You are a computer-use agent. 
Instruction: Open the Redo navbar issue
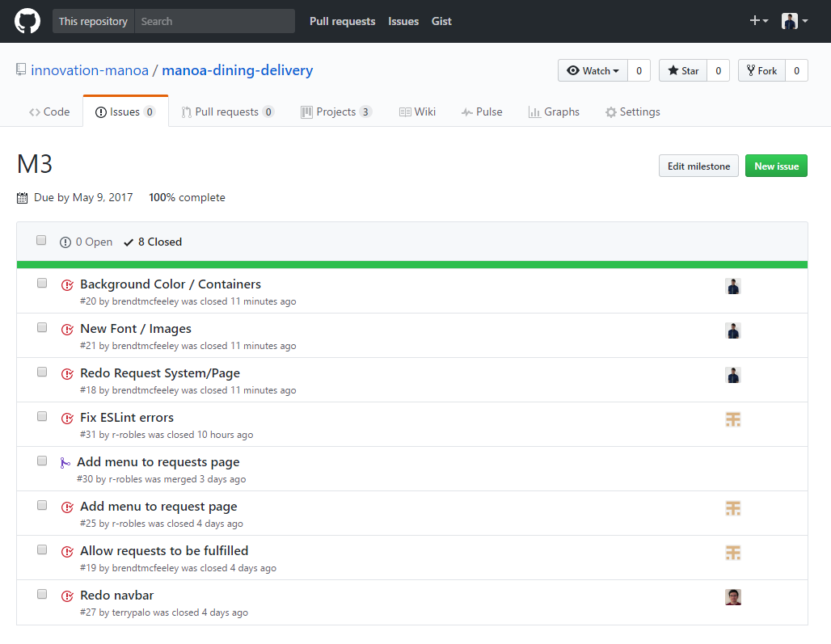click(x=116, y=596)
